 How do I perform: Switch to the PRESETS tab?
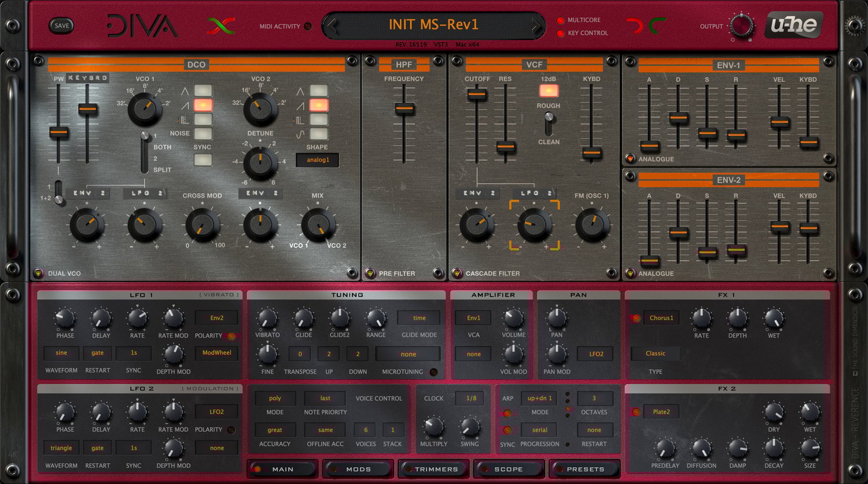[584, 469]
